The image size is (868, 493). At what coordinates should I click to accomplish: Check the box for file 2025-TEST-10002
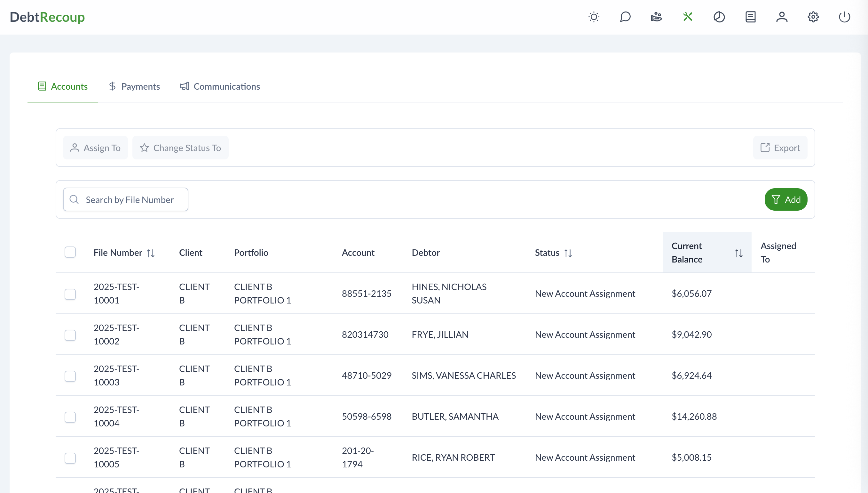tap(70, 335)
